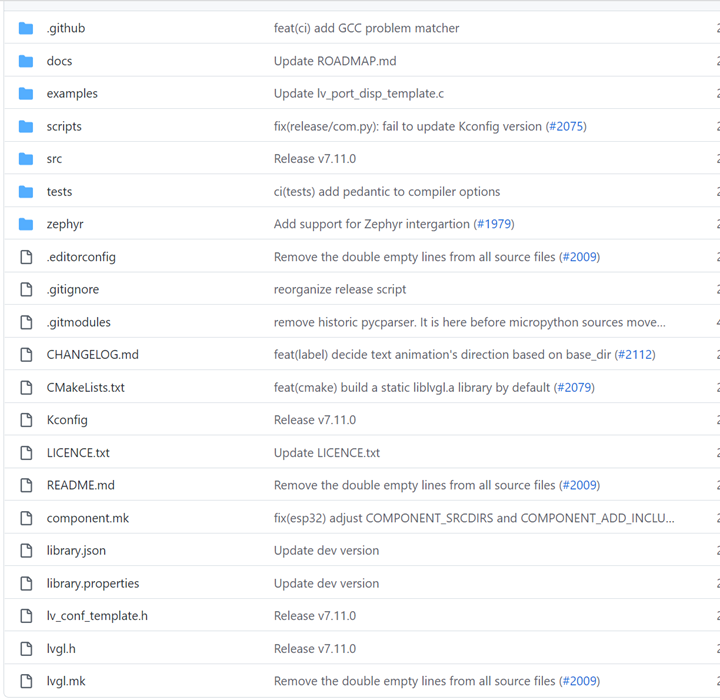This screenshot has width=720, height=700.
Task: Browse the examples folder
Action: pyautogui.click(x=72, y=94)
